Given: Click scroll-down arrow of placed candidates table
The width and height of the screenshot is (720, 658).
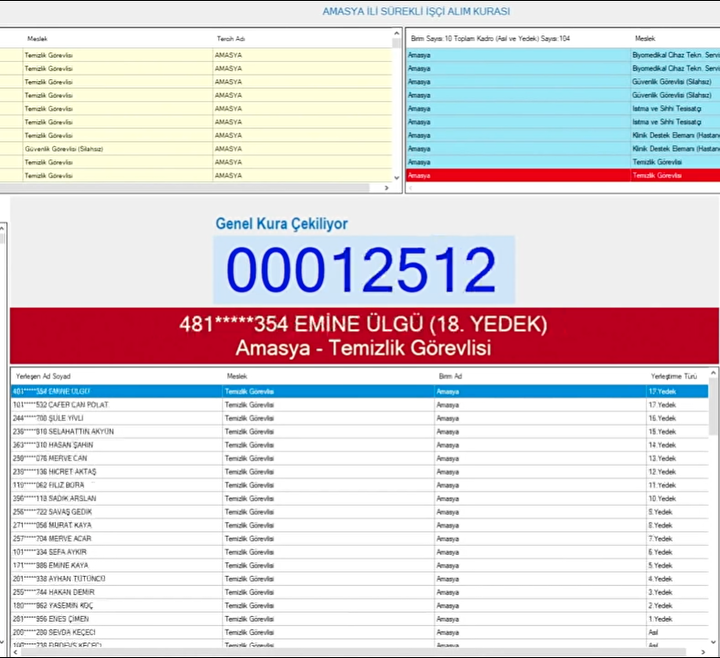Looking at the screenshot, I should [x=713, y=642].
